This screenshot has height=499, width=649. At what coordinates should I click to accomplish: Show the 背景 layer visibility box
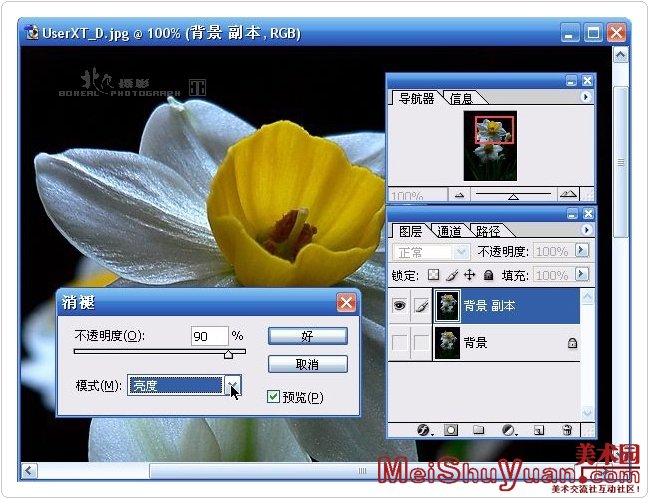pyautogui.click(x=399, y=343)
